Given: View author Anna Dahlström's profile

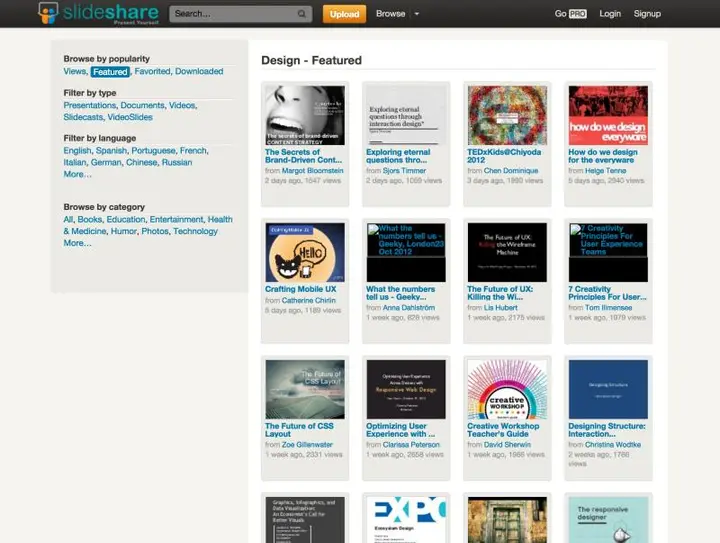Looking at the screenshot, I should [x=409, y=308].
